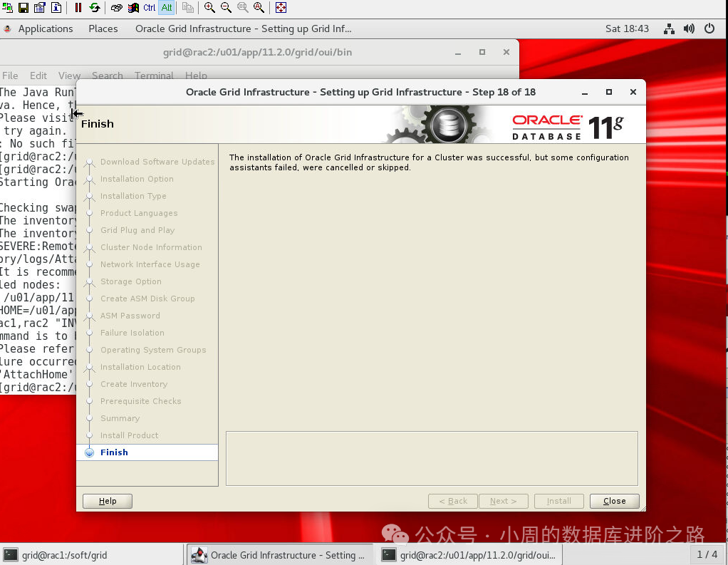Click the Oracle Grid Infrastructure top panel title
This screenshot has height=565, width=728.
(x=244, y=28)
